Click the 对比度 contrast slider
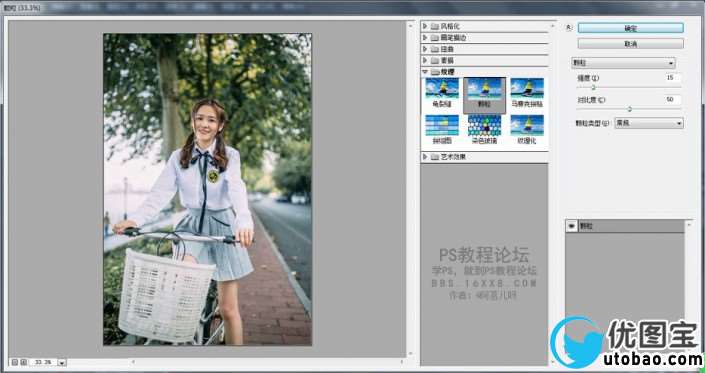Viewport: 705px width, 373px height. [629, 109]
